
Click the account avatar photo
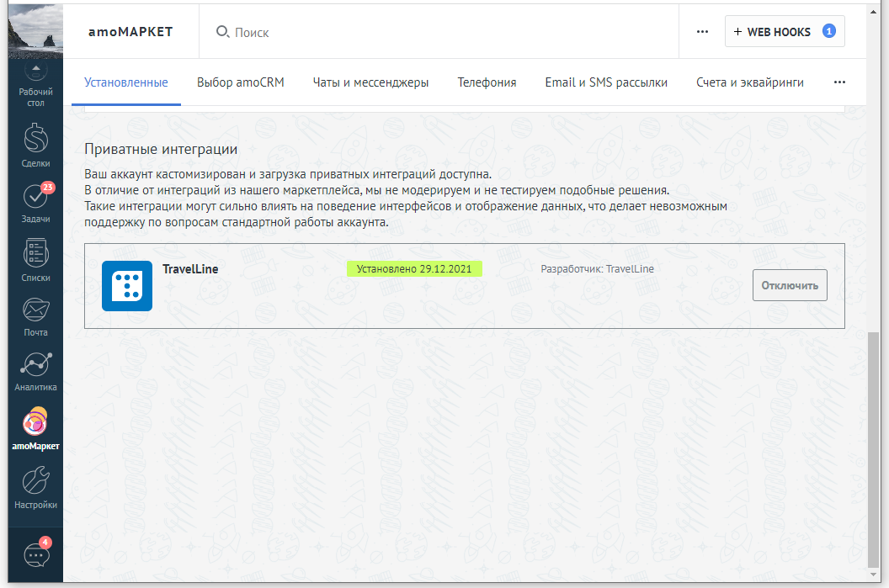[35, 31]
